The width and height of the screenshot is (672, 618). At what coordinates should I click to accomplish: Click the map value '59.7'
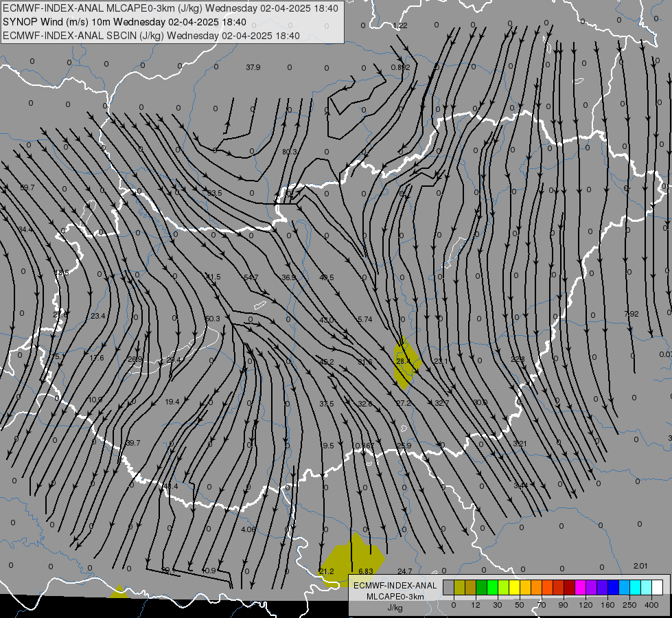coord(27,187)
